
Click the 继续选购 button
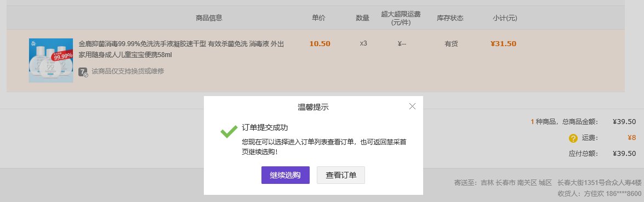pyautogui.click(x=286, y=175)
